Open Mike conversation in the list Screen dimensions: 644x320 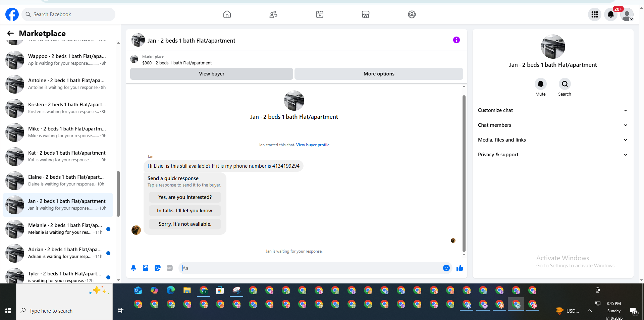pyautogui.click(x=58, y=132)
